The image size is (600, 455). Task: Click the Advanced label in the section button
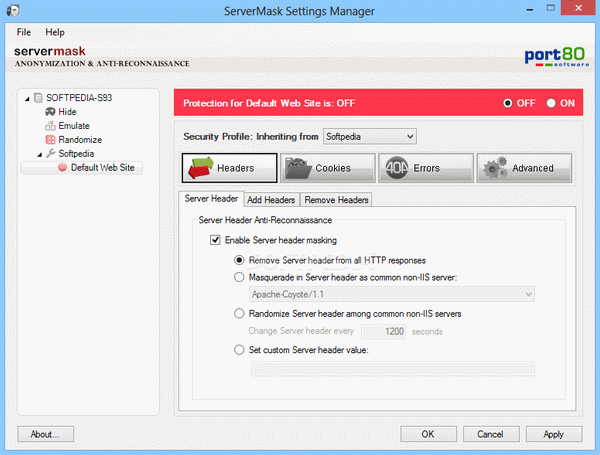click(x=533, y=168)
